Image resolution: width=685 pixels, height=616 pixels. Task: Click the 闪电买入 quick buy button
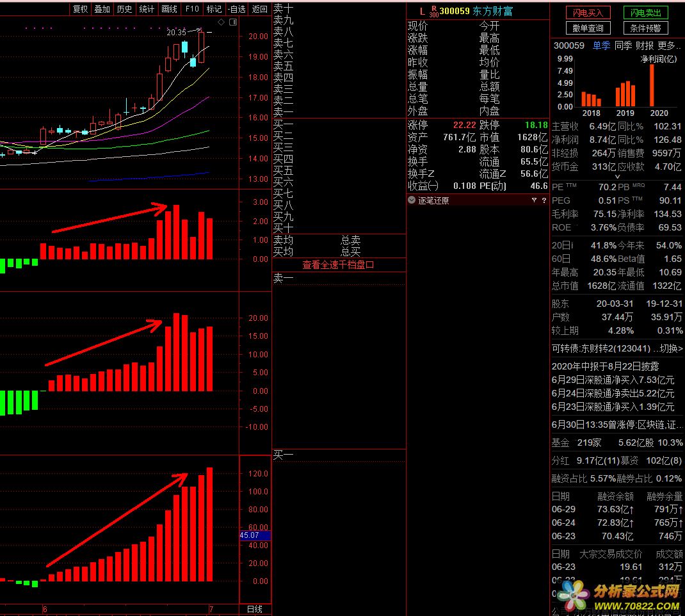point(588,13)
